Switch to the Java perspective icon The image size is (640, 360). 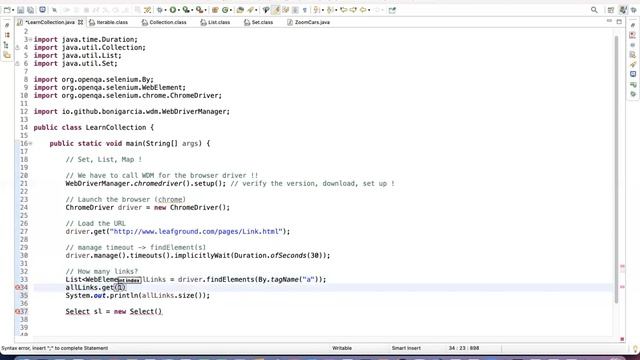point(623,10)
